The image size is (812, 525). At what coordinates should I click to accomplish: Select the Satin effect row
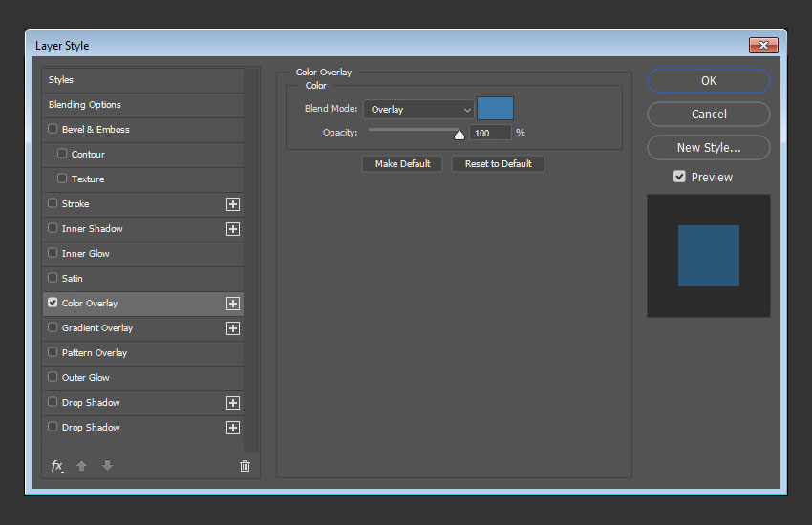[x=143, y=279]
